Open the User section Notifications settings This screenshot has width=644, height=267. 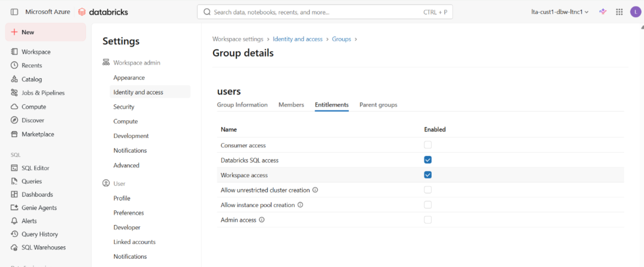pos(130,257)
